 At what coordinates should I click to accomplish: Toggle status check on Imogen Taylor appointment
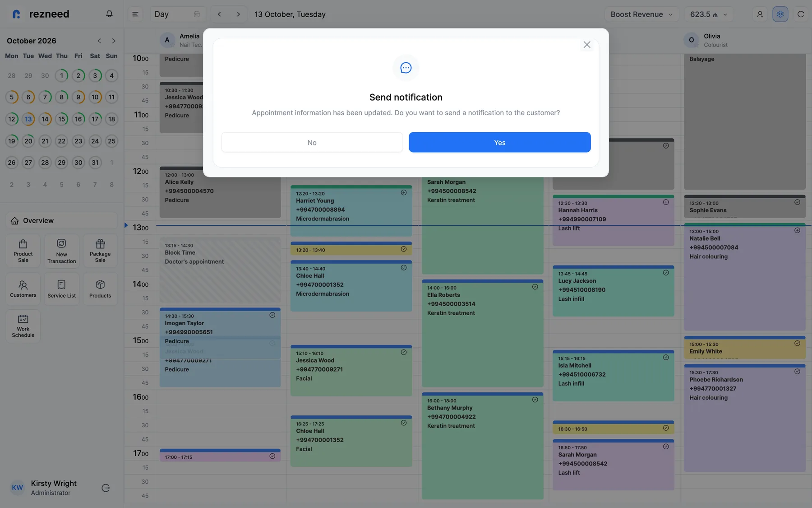click(x=272, y=315)
